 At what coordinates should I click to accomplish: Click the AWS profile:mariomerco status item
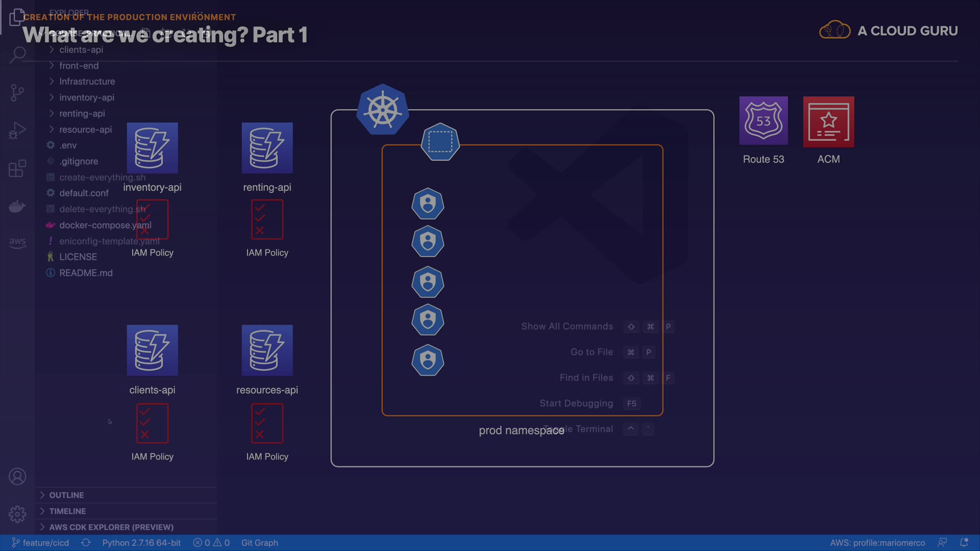(x=877, y=543)
